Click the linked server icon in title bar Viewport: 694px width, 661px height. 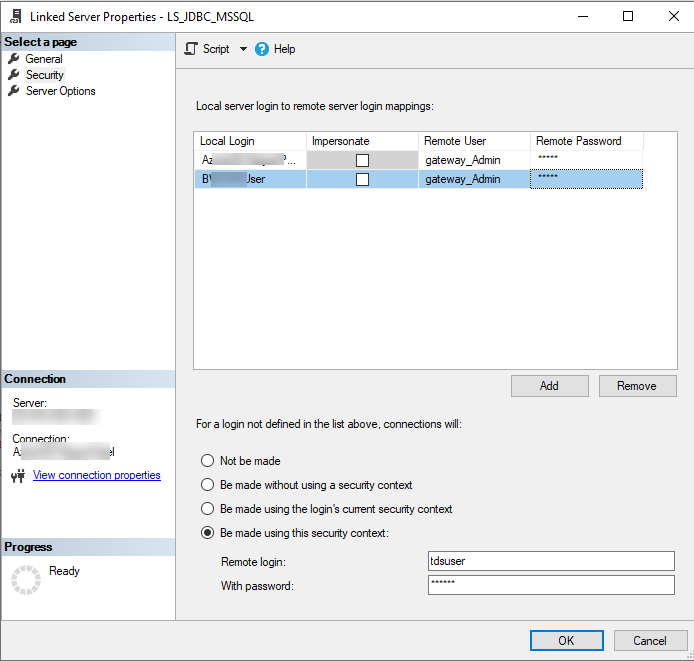16,17
